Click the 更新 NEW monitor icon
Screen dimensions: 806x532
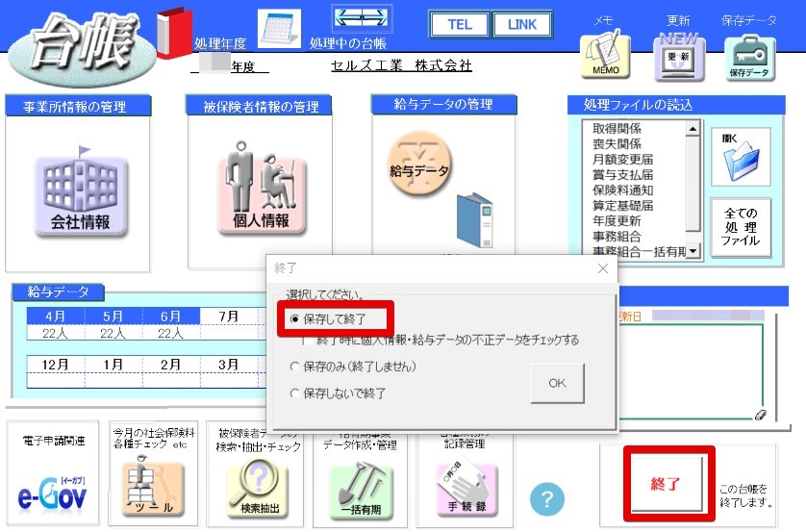(678, 56)
